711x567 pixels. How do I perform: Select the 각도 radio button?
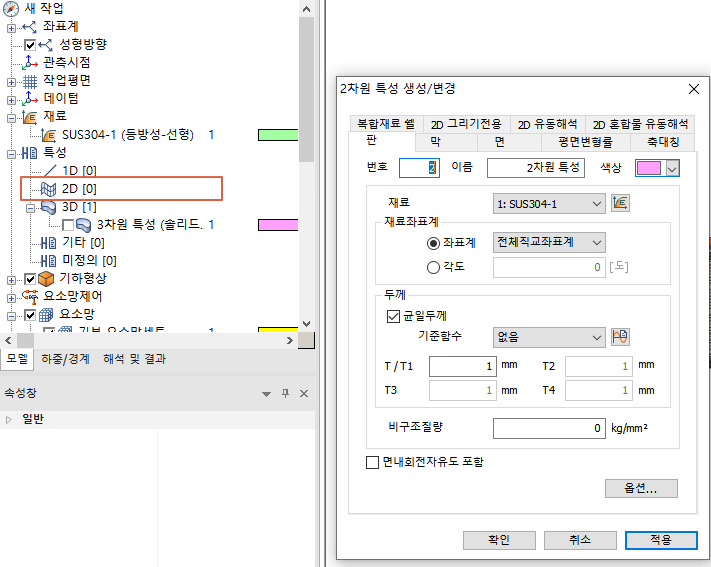(x=433, y=267)
